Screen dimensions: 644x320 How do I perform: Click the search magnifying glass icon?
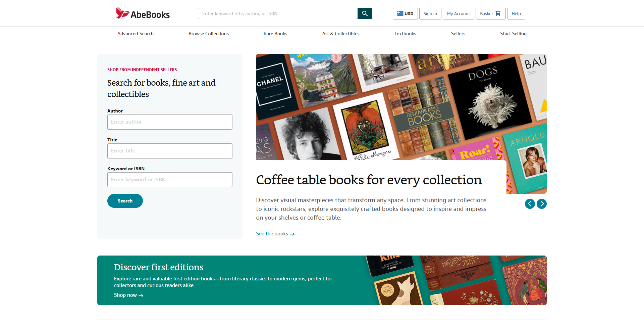click(x=365, y=13)
